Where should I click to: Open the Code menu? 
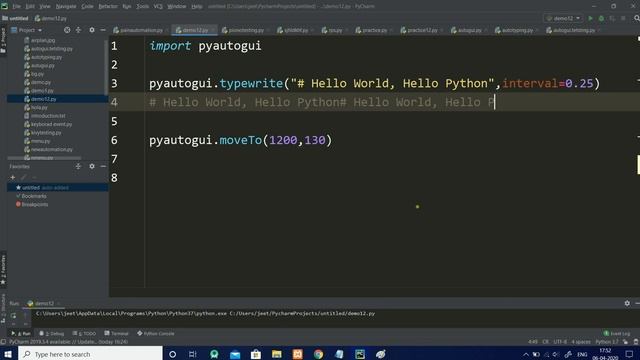[87, 7]
